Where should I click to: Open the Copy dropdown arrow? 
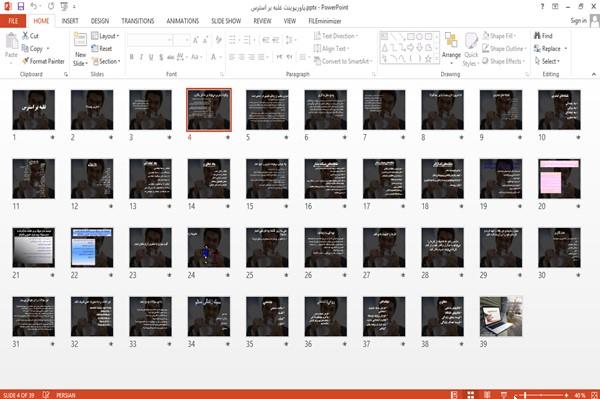click(x=48, y=49)
